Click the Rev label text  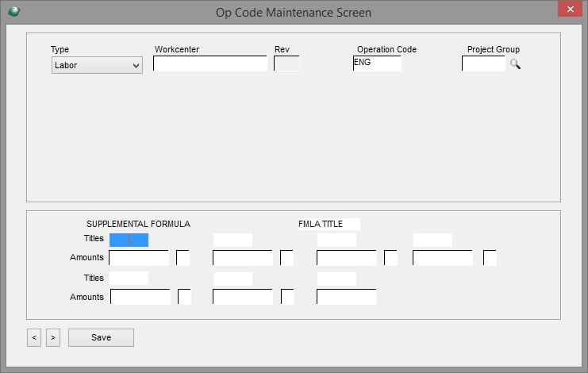tap(282, 49)
